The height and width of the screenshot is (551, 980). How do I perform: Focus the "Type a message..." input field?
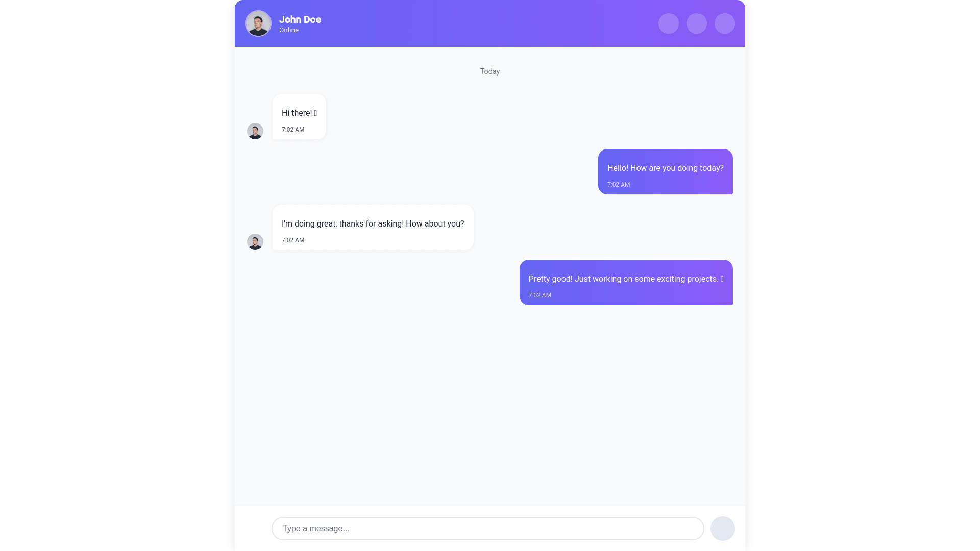point(487,529)
